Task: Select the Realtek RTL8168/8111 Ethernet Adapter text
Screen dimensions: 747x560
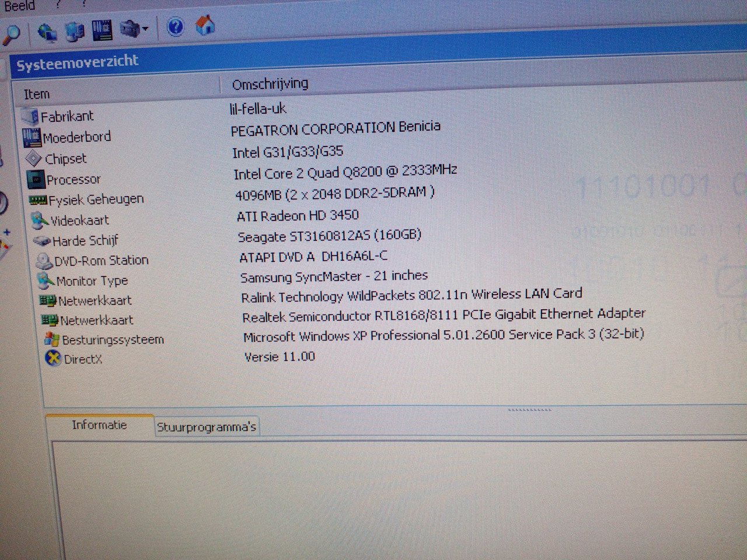Action: (x=444, y=315)
